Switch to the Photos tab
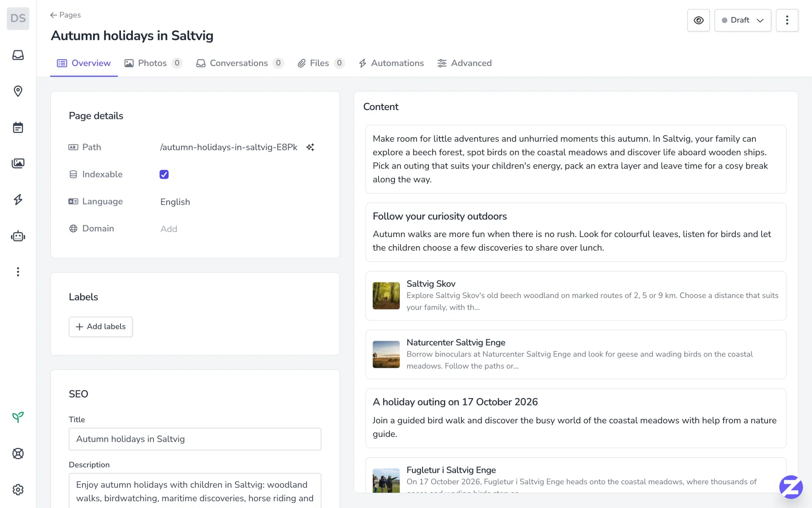Viewport: 812px width, 508px height. tap(153, 63)
